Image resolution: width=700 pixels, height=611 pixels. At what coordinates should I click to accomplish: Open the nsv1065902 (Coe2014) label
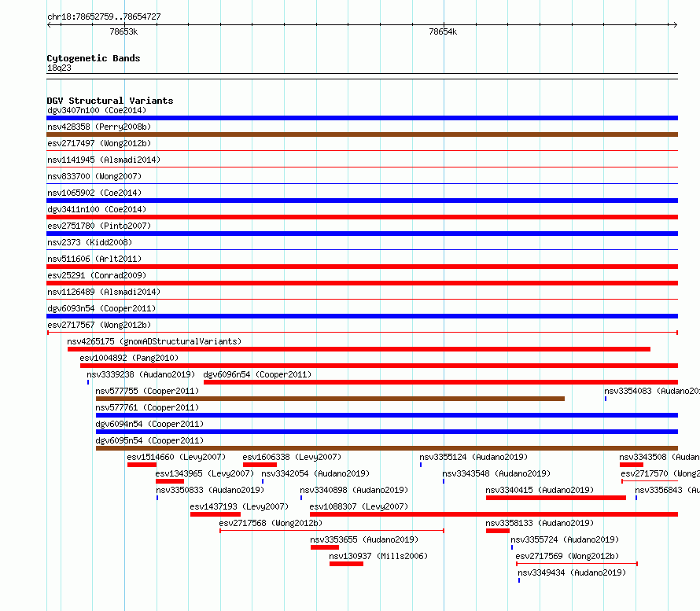coord(94,193)
